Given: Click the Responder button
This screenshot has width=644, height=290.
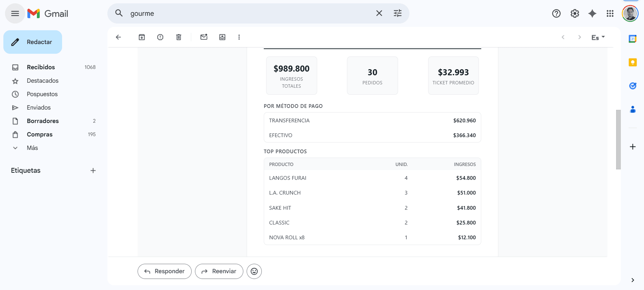Looking at the screenshot, I should 164,271.
